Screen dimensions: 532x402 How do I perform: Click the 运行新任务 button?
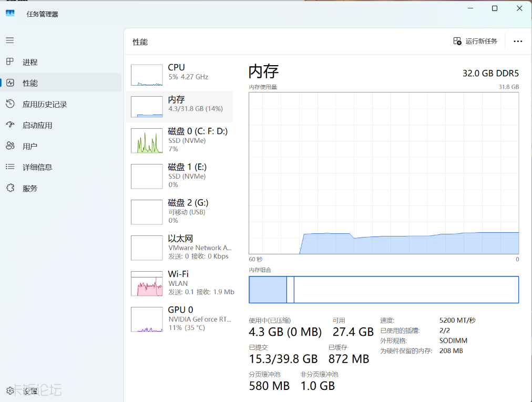pos(475,42)
